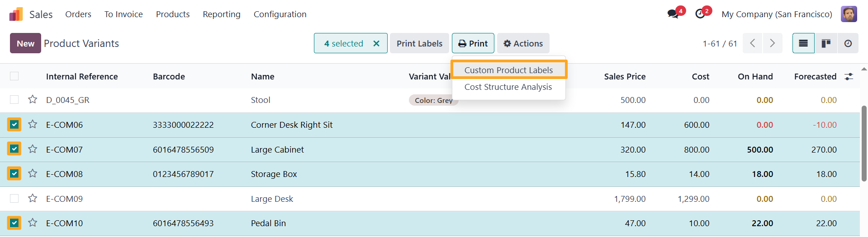
Task: Go to next page arrow
Action: pyautogui.click(x=773, y=43)
